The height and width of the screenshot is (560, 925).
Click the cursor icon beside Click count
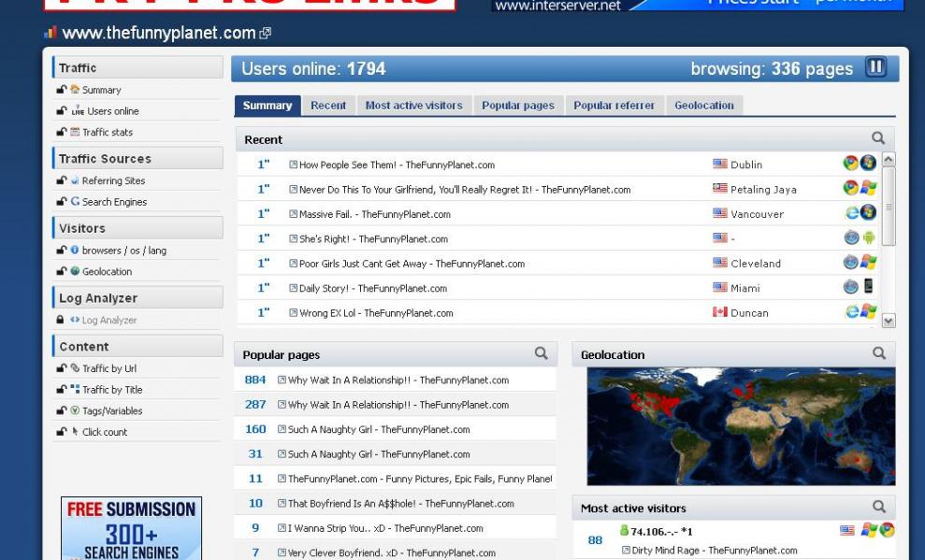click(x=75, y=432)
